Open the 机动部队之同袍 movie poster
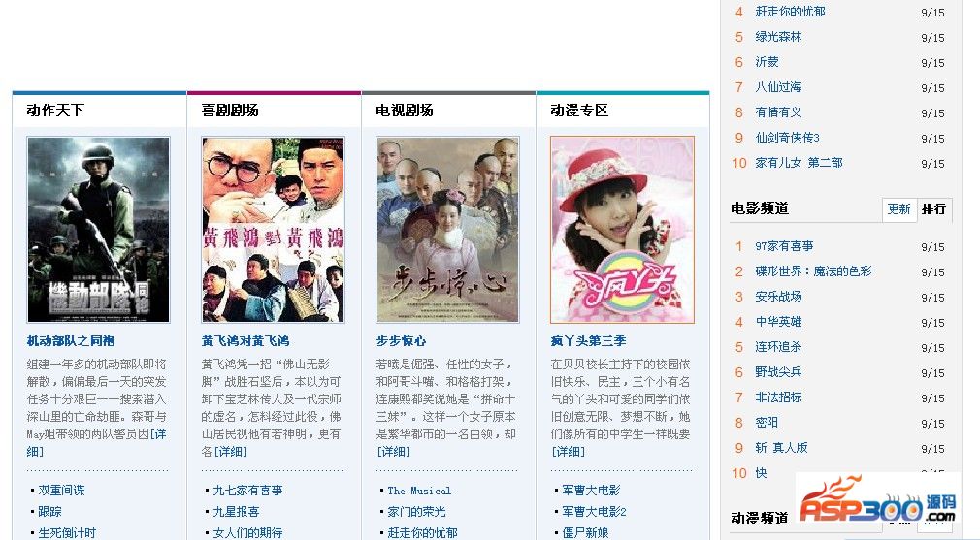 [x=98, y=230]
